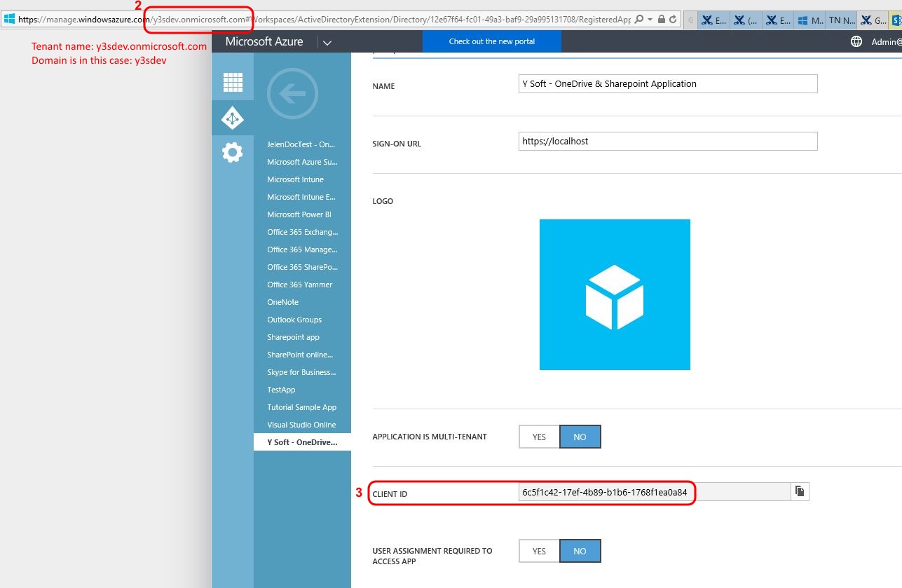Click the blue application logo tile
The image size is (902, 588).
click(x=615, y=294)
